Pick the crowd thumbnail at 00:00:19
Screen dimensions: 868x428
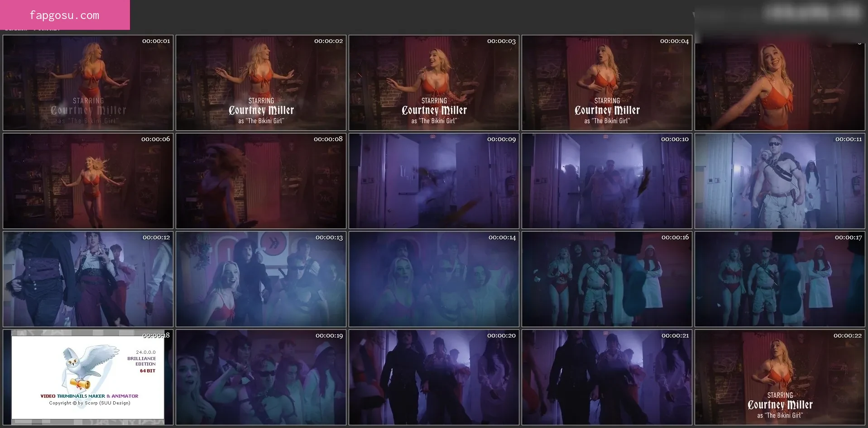(261, 377)
